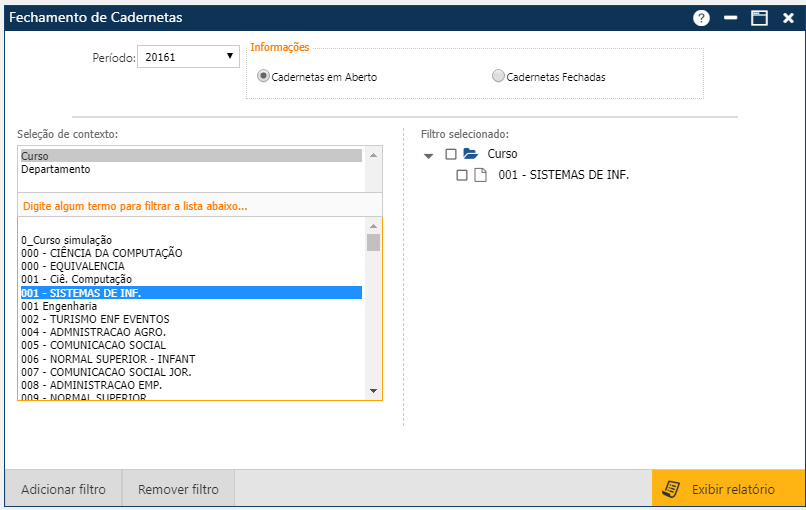Click the Remover filtro button
This screenshot has height=510, width=806.
pos(178,489)
